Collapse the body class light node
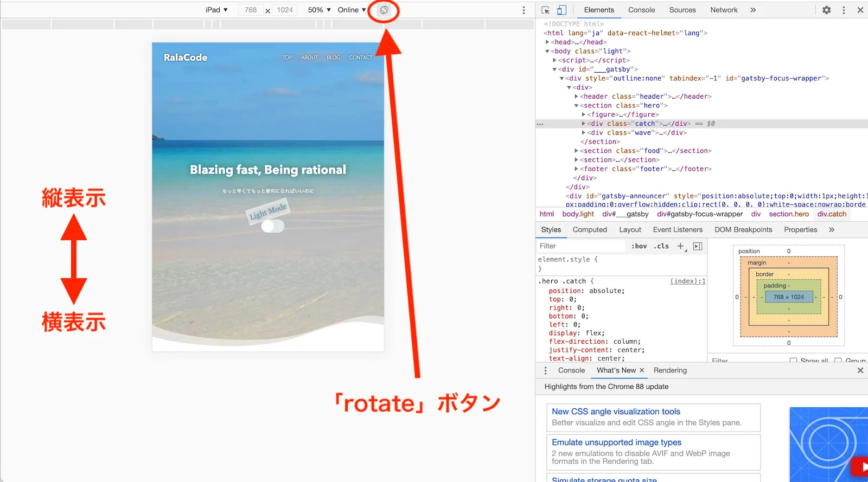Screen dimensions: 868x482 (547, 52)
